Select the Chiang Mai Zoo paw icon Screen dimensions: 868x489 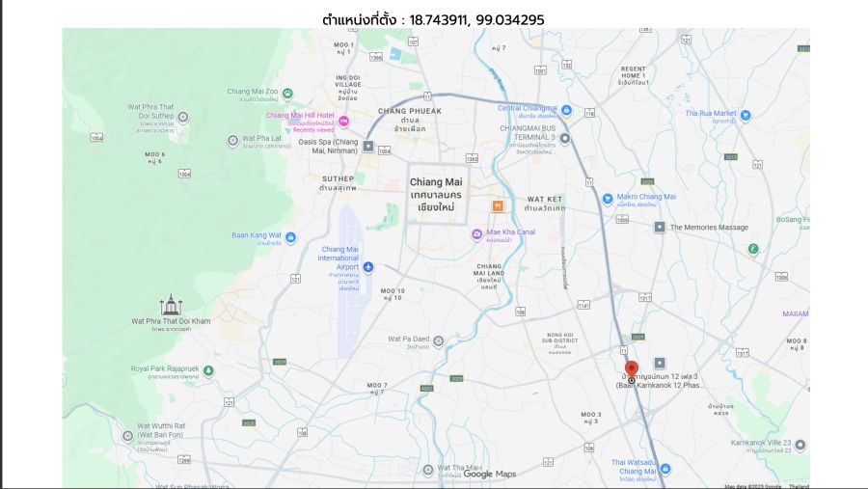(x=287, y=94)
